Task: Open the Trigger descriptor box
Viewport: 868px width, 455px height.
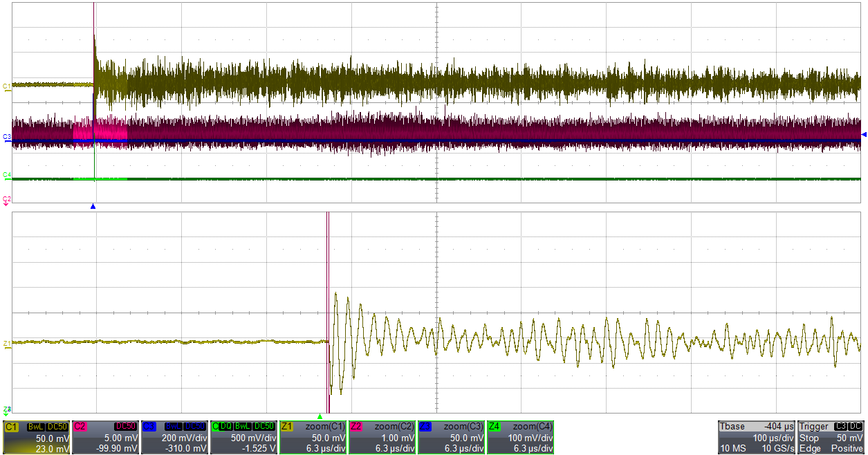Action: tap(831, 437)
